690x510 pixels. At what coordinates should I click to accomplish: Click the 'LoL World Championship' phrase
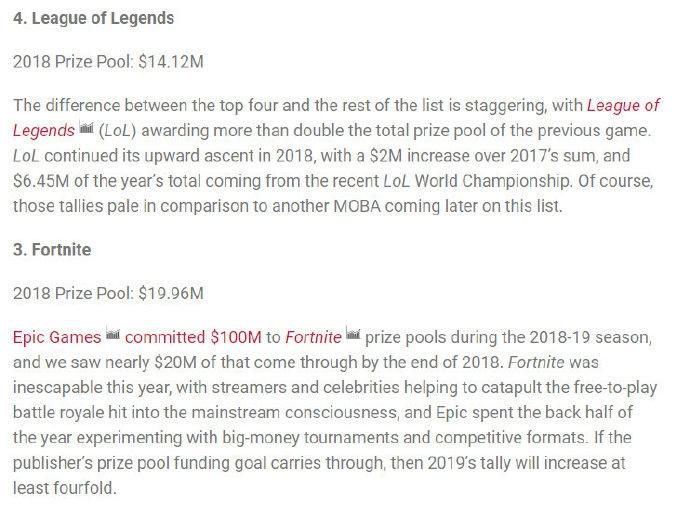pyautogui.click(x=478, y=181)
